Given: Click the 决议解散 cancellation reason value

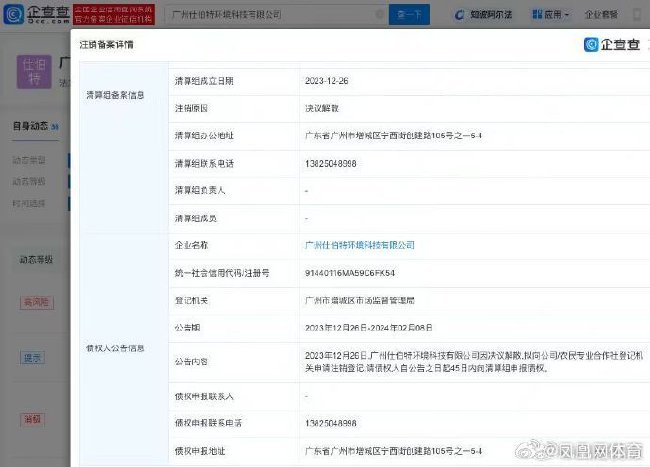Looking at the screenshot, I should (322, 108).
